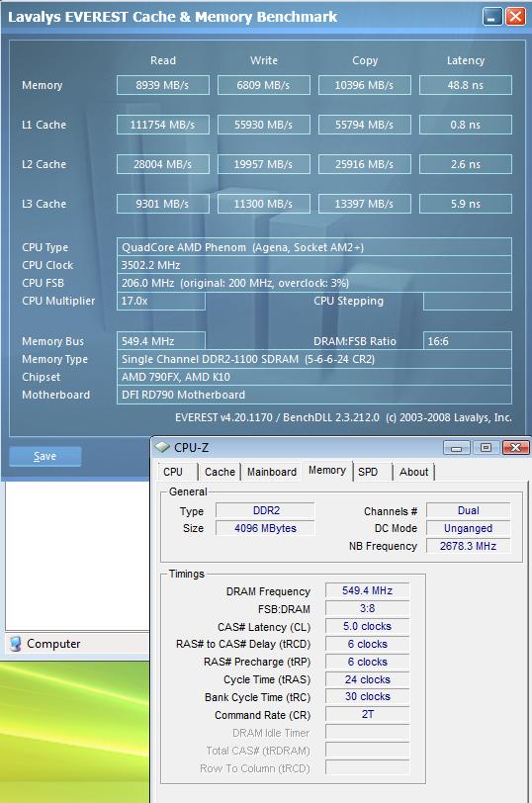The image size is (532, 803).
Task: Click the Size field showing 4096 MBytes
Action: click(x=265, y=528)
